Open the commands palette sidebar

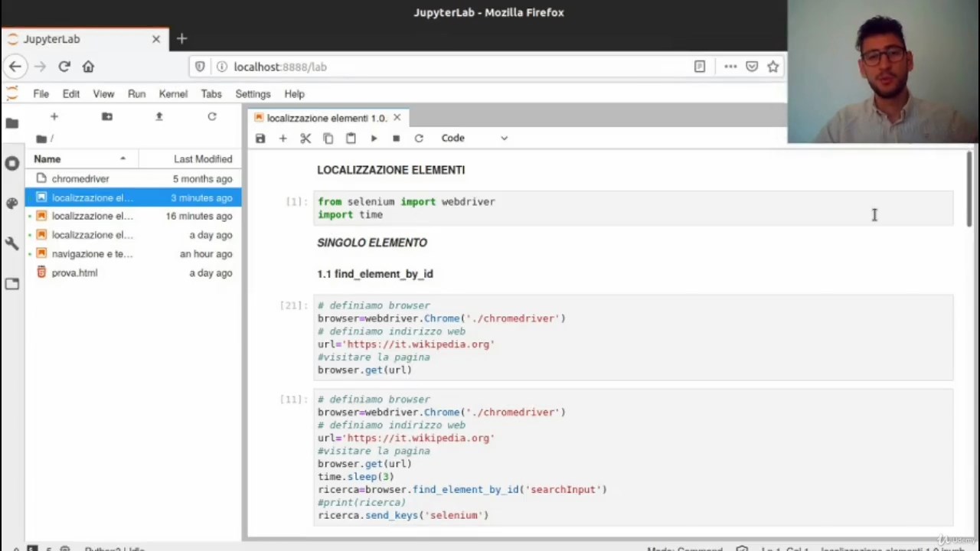[x=11, y=203]
